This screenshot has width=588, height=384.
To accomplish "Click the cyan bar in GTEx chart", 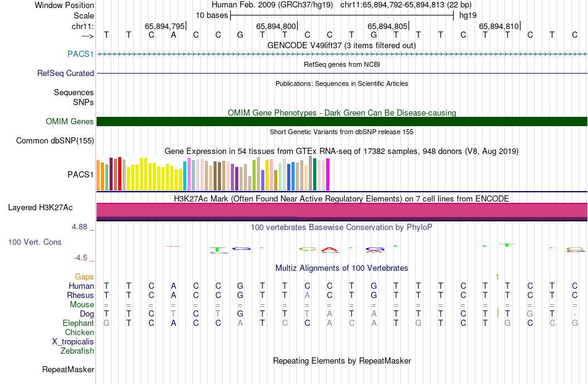I will (185, 176).
